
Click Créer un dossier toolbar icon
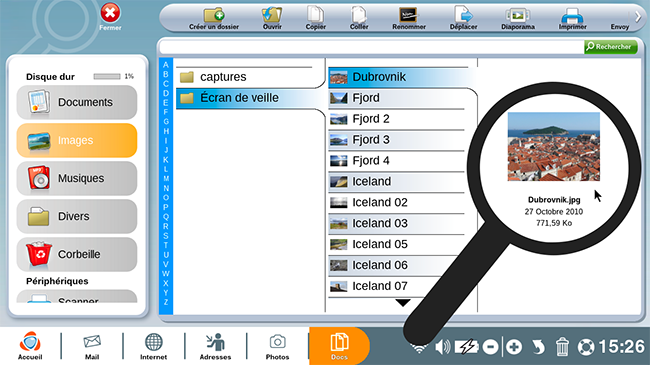(214, 18)
